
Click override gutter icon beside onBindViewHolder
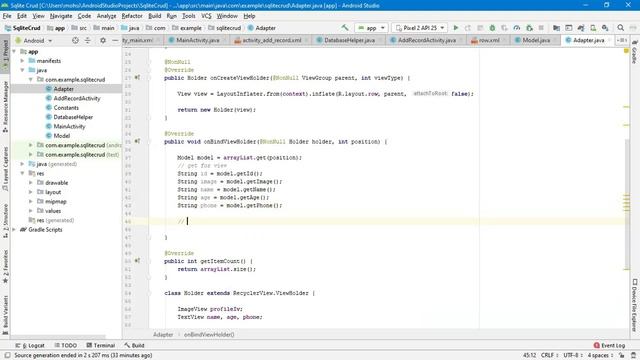coord(138,141)
